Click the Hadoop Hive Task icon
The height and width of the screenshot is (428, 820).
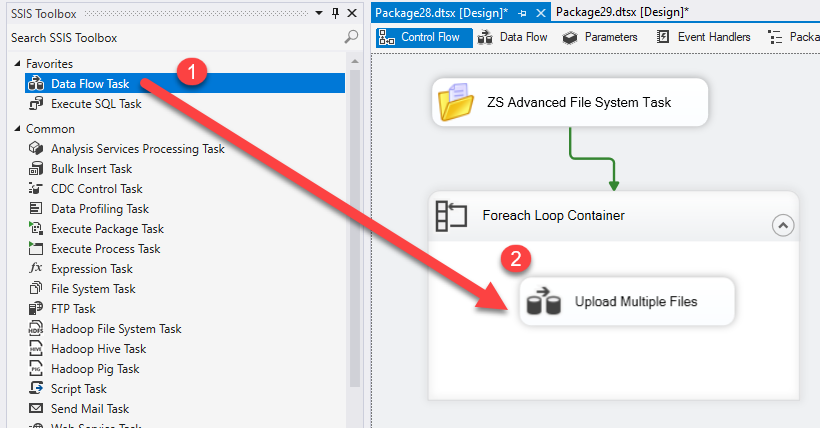coord(36,348)
